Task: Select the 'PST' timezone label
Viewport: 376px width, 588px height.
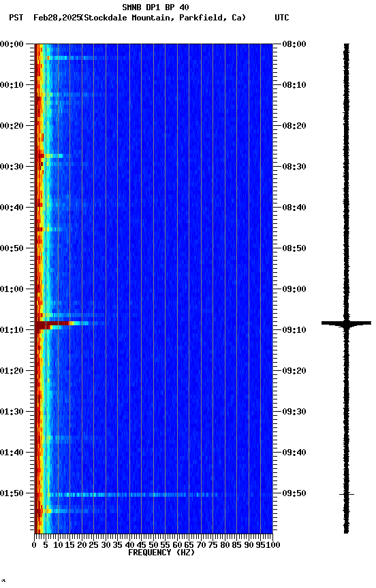Action: (16, 18)
